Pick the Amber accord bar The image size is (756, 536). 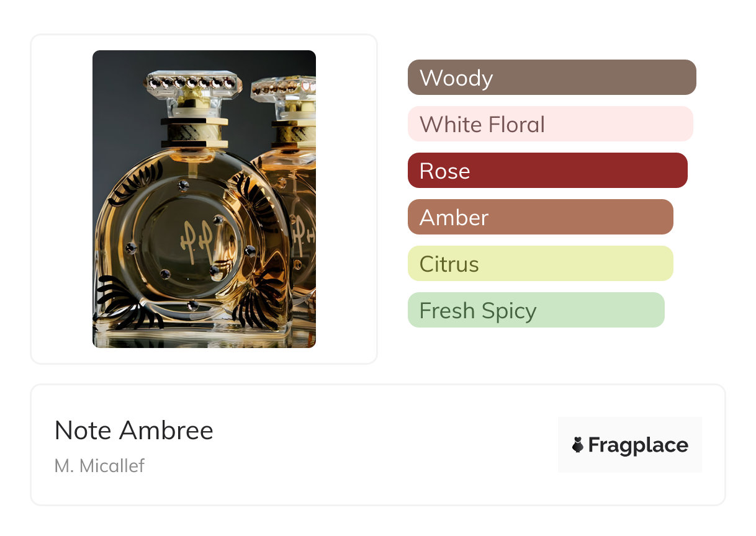click(x=540, y=217)
